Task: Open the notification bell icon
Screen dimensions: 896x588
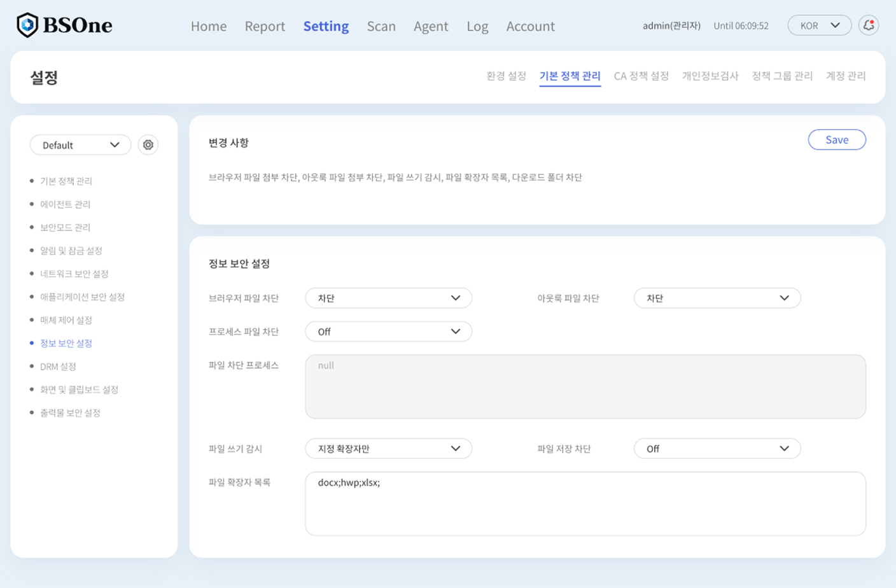Action: [x=868, y=25]
